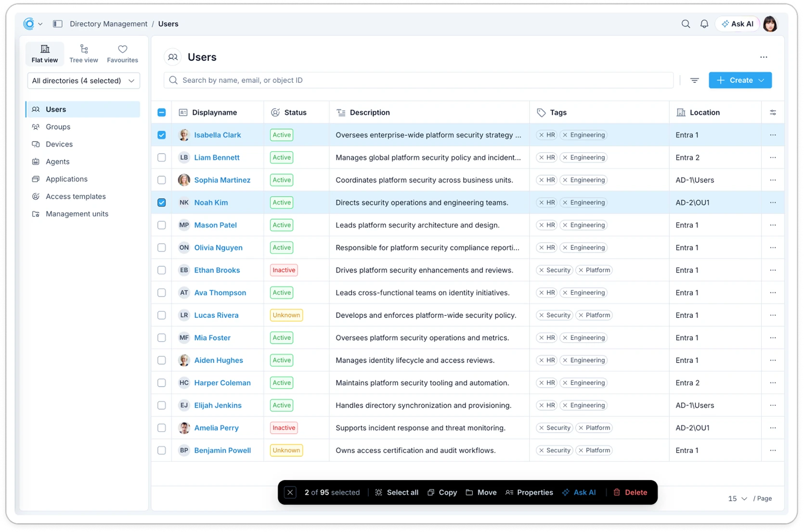Click the search magnifier icon in top bar
The height and width of the screenshot is (532, 804).
686,24
